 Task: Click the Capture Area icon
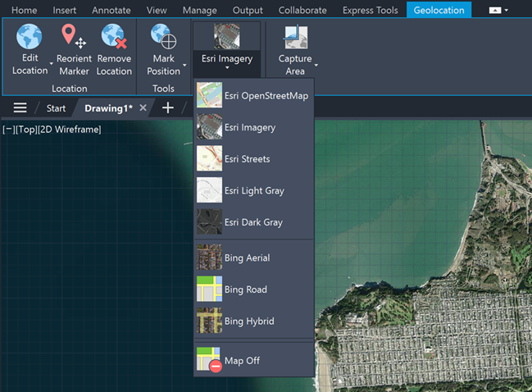294,38
